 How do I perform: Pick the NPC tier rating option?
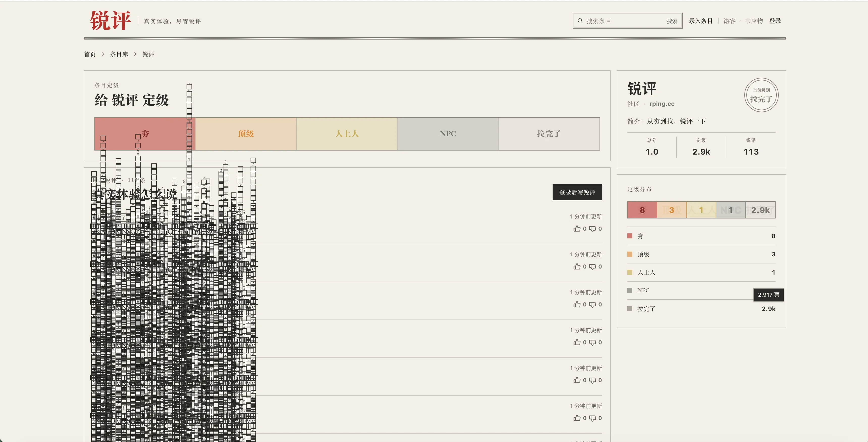(448, 134)
